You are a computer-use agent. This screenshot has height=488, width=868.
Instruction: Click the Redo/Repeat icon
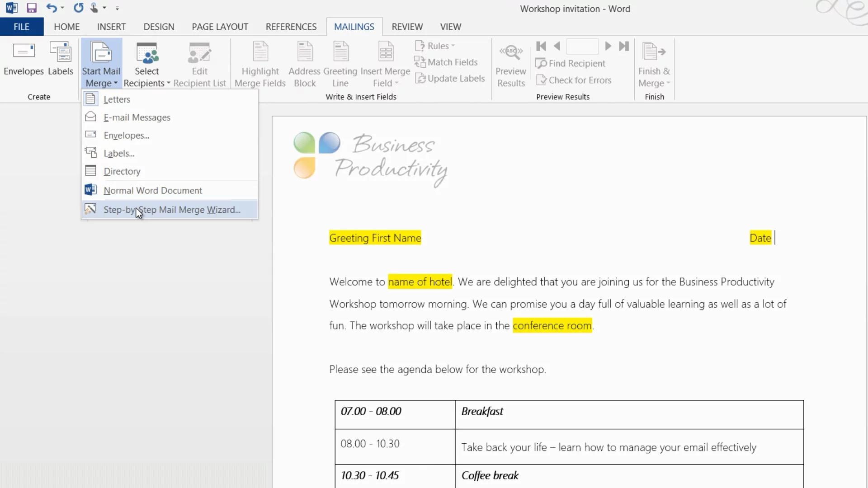point(78,8)
